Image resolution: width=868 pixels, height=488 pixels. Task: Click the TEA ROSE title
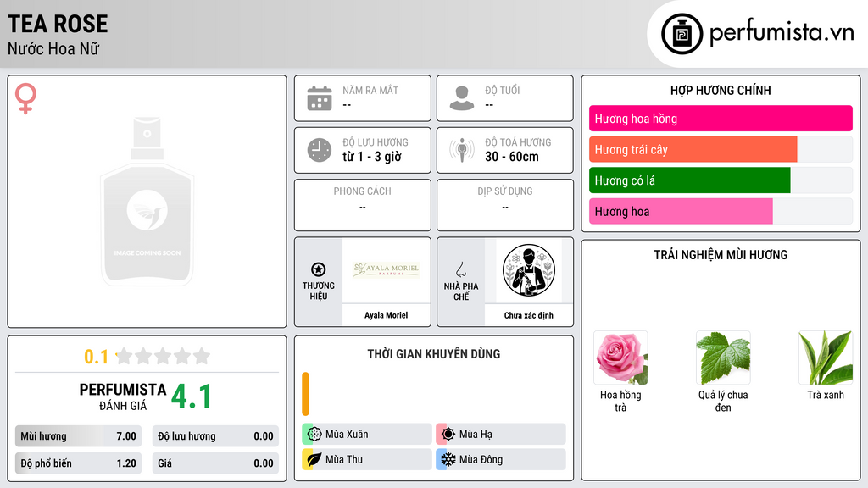click(x=58, y=24)
